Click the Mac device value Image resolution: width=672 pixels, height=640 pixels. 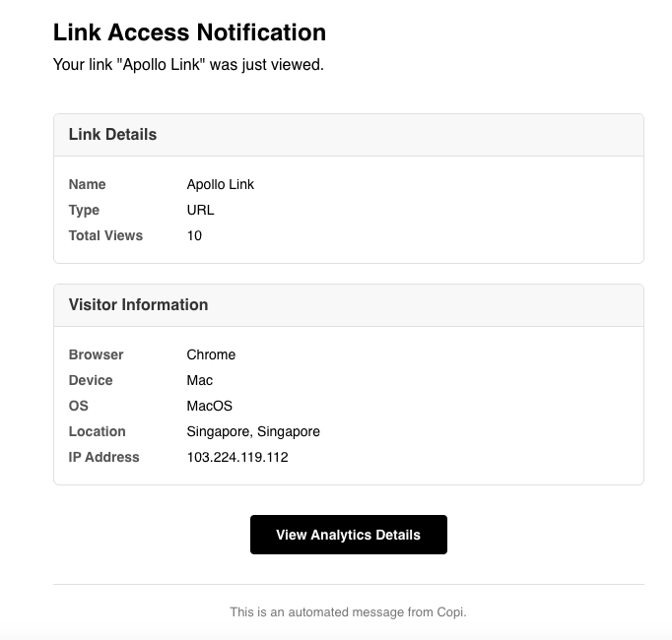(x=199, y=380)
